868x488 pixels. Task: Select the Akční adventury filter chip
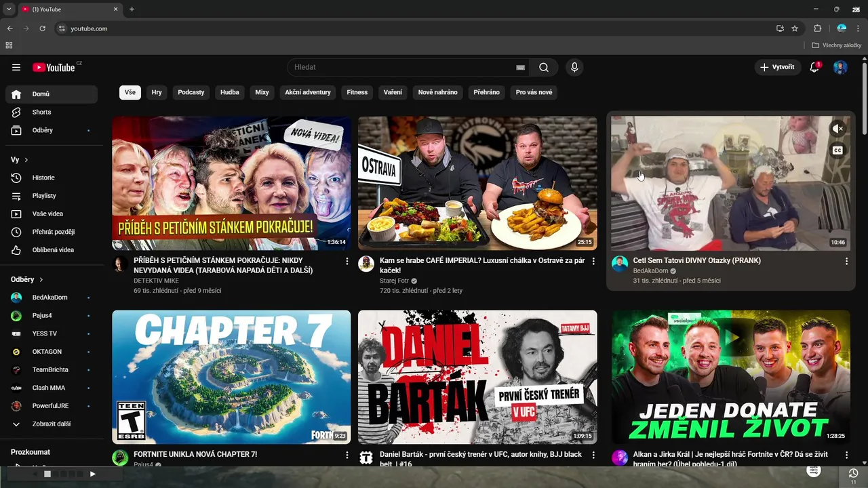(308, 92)
